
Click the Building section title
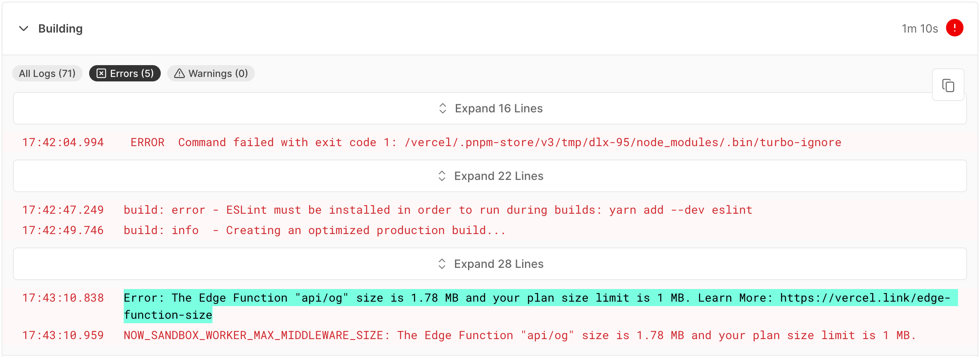[60, 28]
